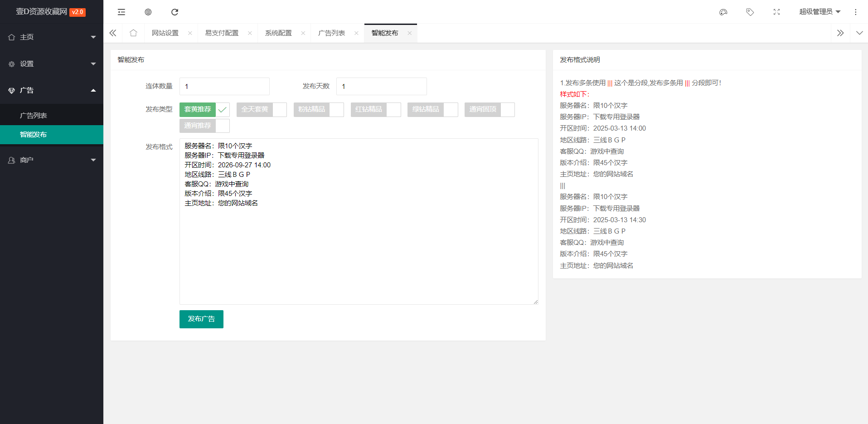Image resolution: width=868 pixels, height=424 pixels.
Task: Close the 智能发布 tab
Action: [x=409, y=33]
